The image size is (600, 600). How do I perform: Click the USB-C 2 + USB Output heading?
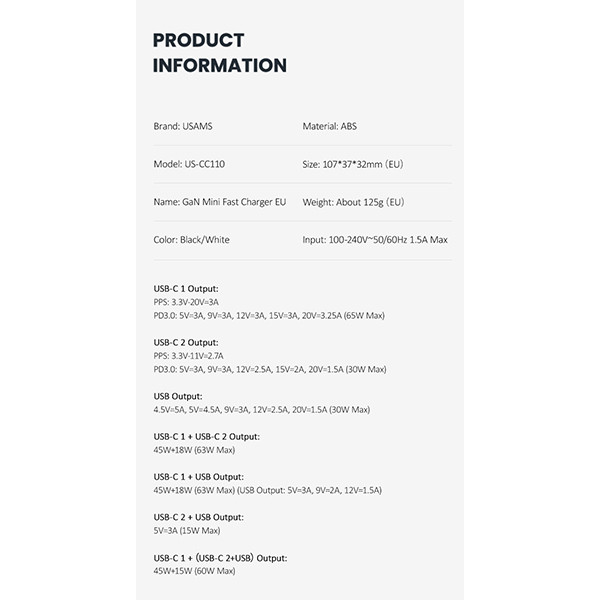pos(198,517)
